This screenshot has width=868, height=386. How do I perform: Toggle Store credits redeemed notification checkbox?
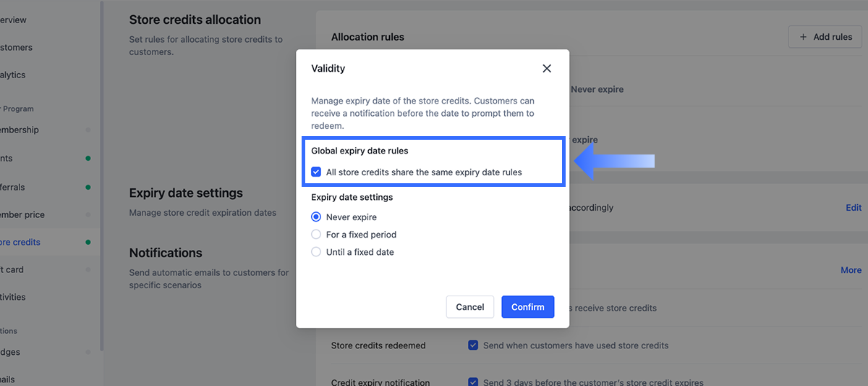[x=474, y=345]
